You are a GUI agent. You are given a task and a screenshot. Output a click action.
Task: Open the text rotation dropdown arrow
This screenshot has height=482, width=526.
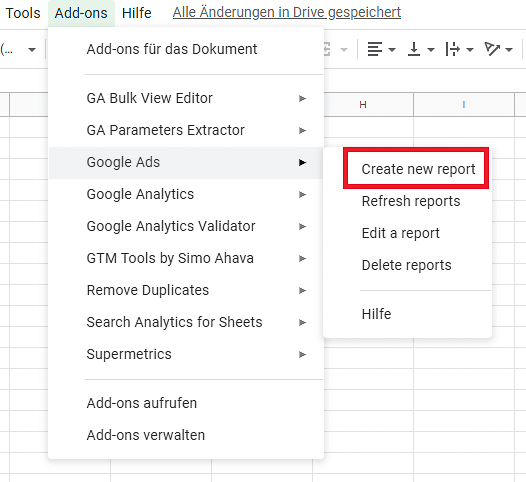pos(509,50)
